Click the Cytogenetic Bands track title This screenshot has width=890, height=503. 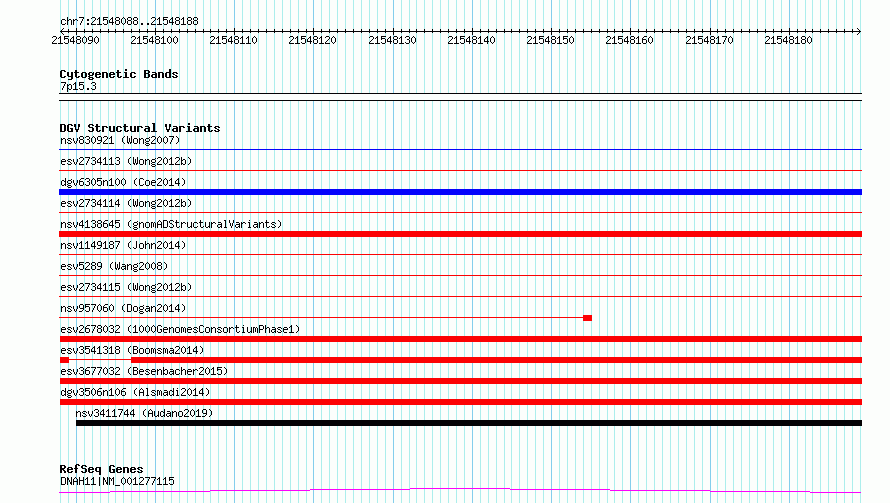(119, 74)
